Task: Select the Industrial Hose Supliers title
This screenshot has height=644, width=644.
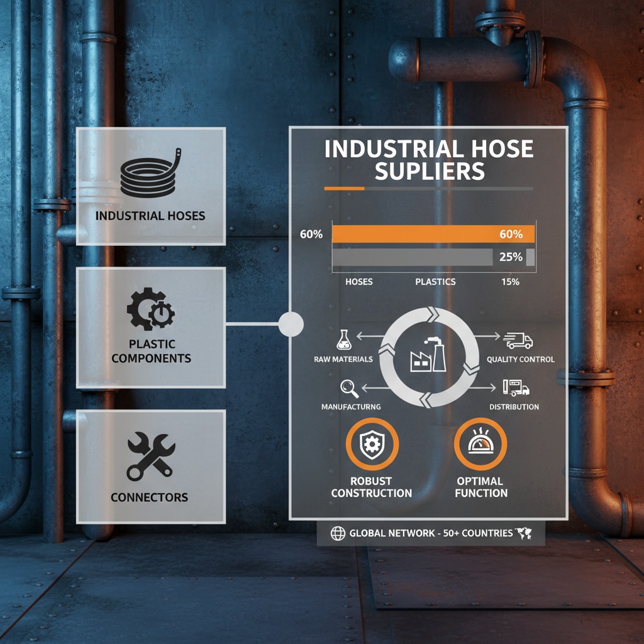Action: tap(430, 159)
